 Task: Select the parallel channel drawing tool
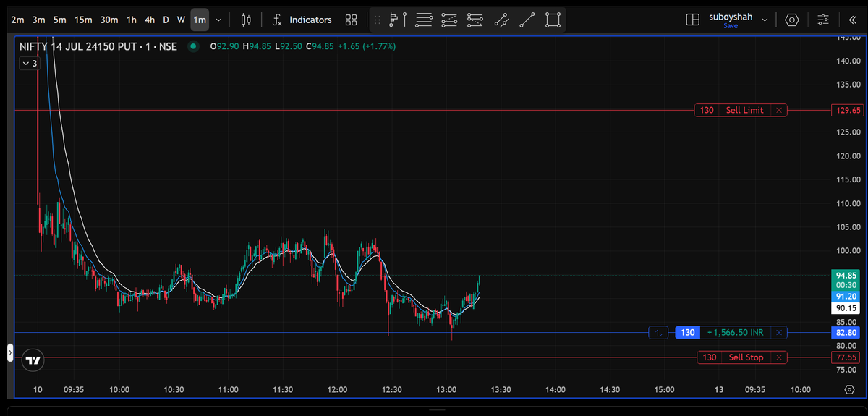(x=501, y=20)
